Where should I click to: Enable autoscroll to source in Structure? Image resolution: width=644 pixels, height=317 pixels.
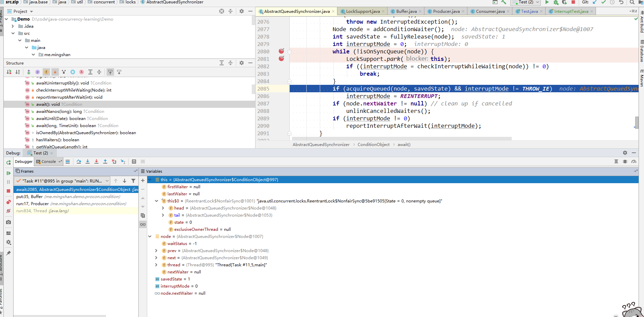coord(110,72)
